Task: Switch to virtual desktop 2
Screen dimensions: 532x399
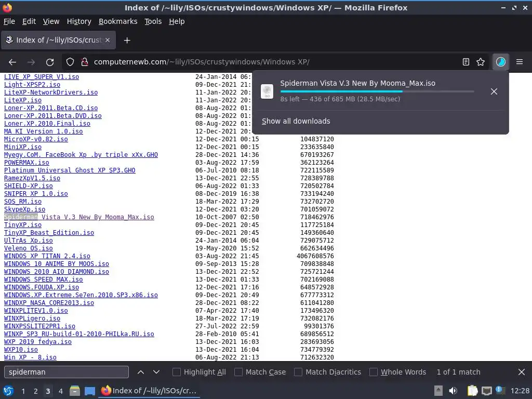Action: coord(36,391)
